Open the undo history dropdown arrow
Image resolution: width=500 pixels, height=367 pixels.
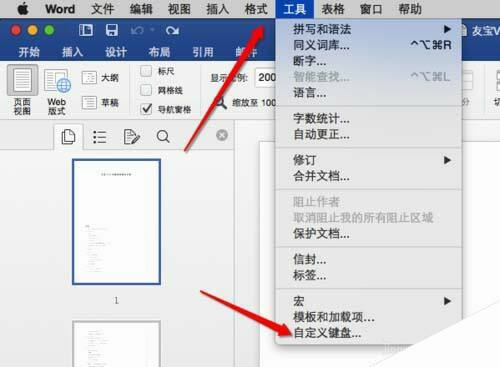point(152,30)
